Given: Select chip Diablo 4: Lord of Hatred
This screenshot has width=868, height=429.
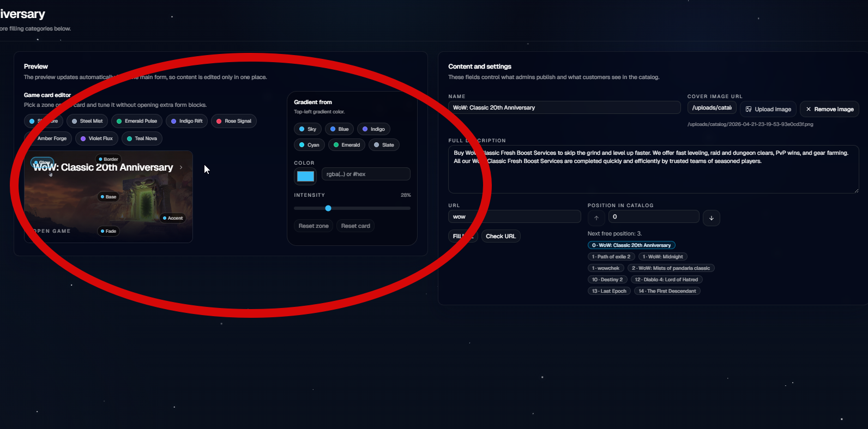Looking at the screenshot, I should pyautogui.click(x=666, y=280).
